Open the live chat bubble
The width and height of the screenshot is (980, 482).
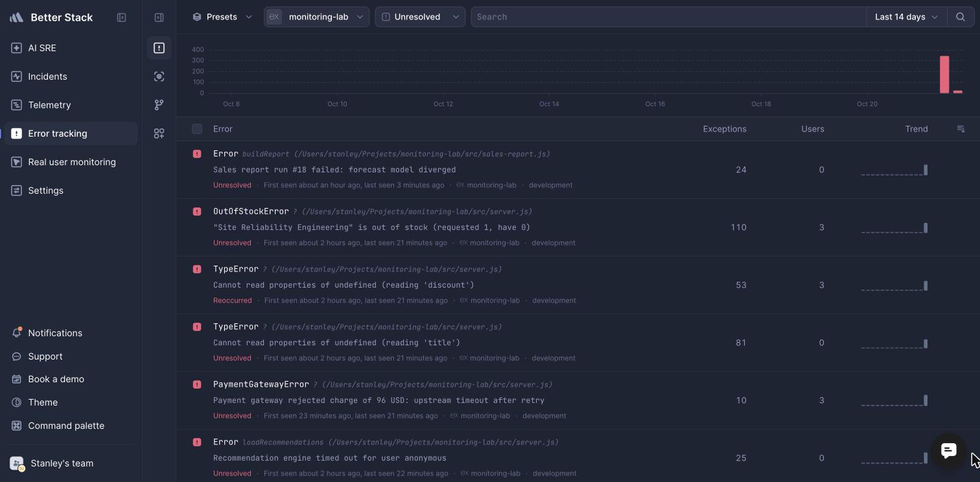[949, 450]
